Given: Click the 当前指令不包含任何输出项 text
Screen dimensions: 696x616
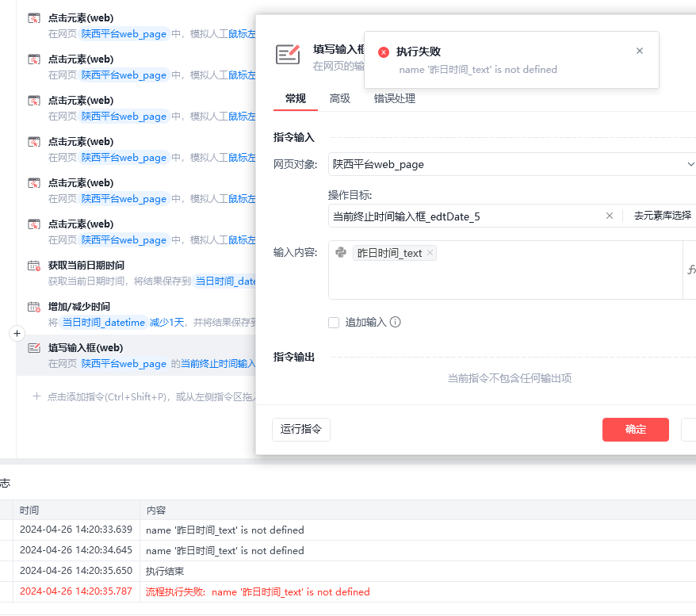Looking at the screenshot, I should (510, 379).
